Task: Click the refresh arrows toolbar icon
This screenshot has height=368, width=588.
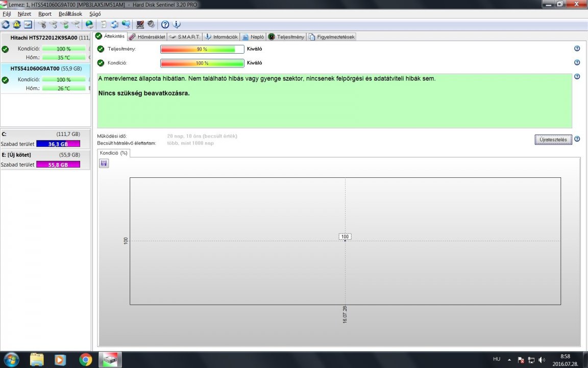Action: pos(6,25)
